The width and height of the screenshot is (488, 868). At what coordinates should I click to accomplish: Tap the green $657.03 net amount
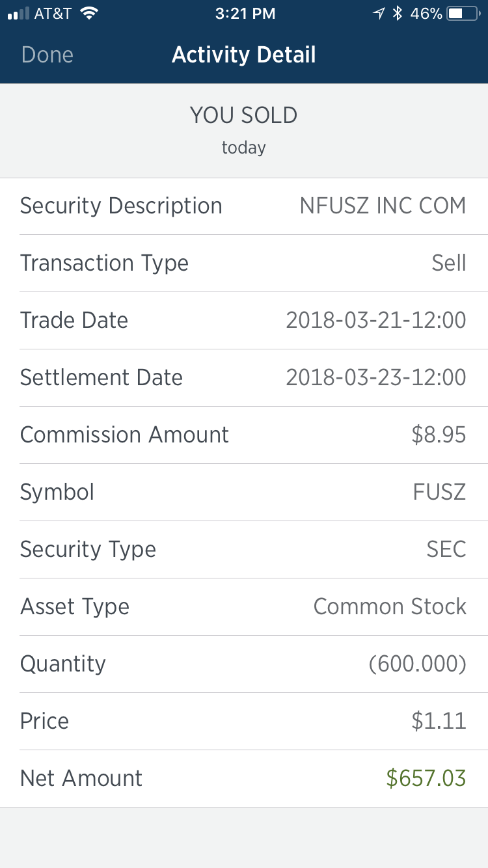click(x=426, y=779)
